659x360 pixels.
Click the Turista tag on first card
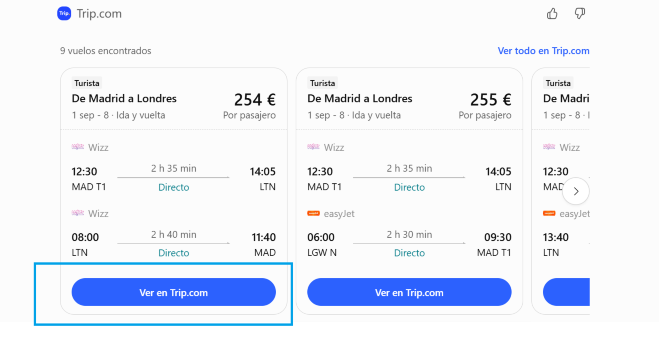pos(87,83)
